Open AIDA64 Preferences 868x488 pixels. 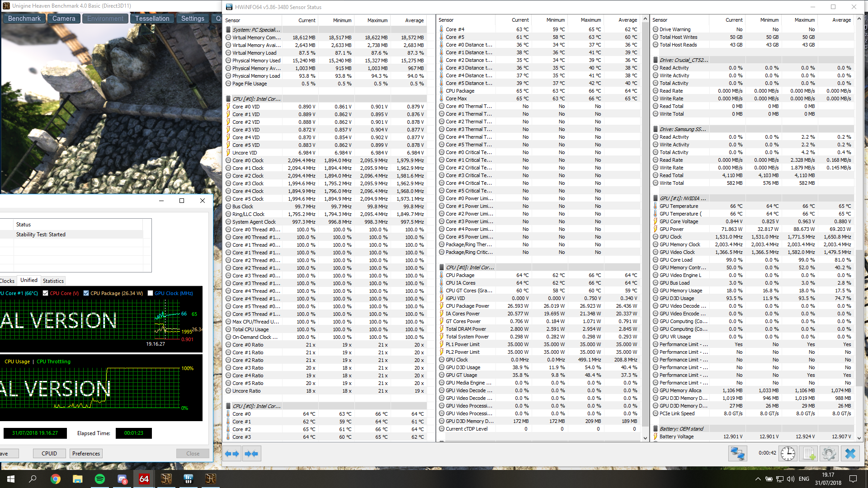[86, 453]
